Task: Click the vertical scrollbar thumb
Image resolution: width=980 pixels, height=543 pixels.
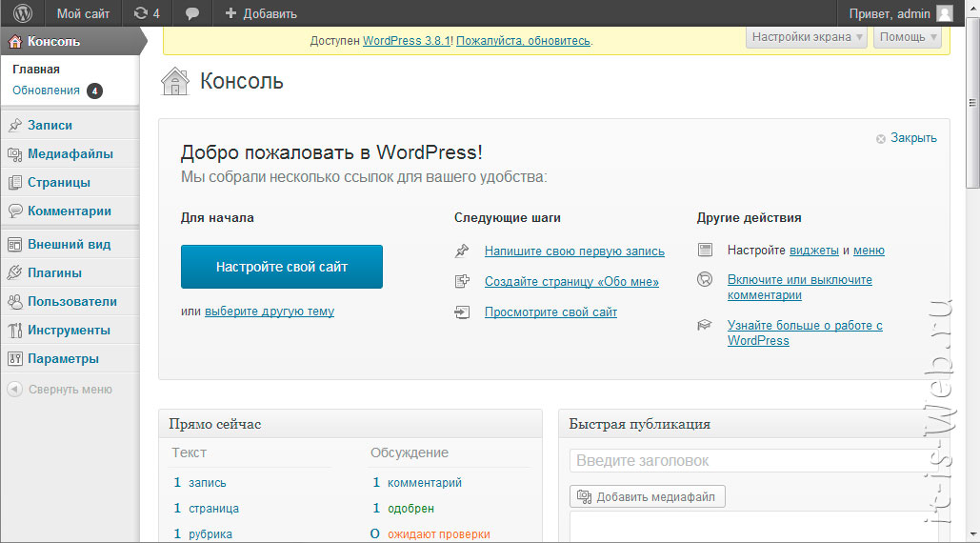Action: tap(972, 103)
